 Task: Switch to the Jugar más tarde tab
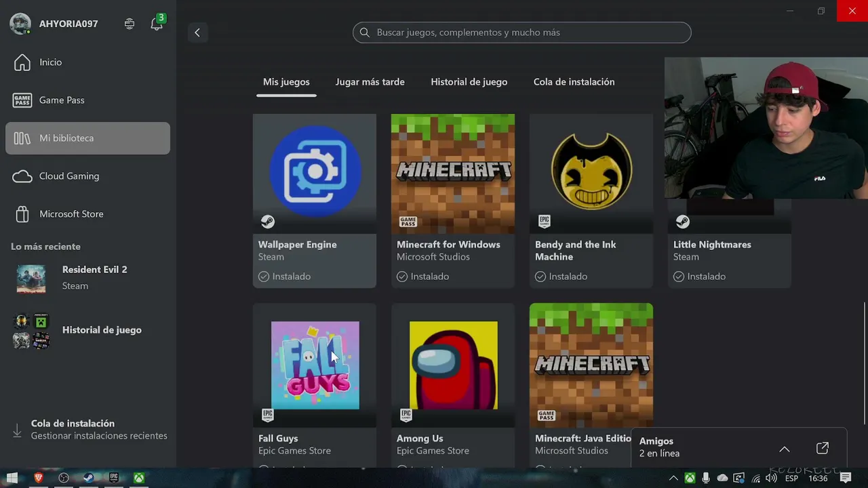click(370, 82)
